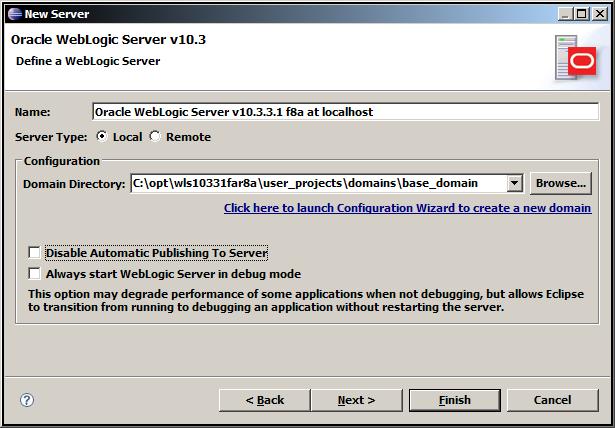Screen dimensions: 615x428
Task: Click Finish to create the server
Action: tap(455, 400)
